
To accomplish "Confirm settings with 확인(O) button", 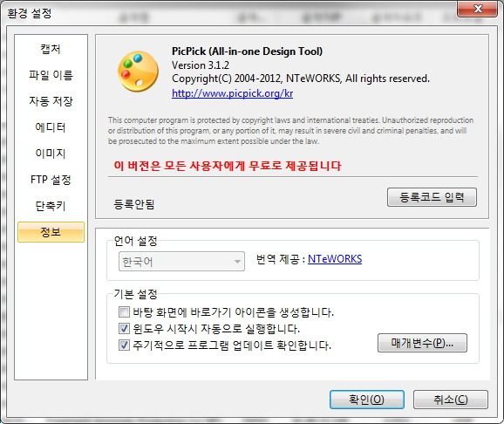I will click(x=367, y=400).
